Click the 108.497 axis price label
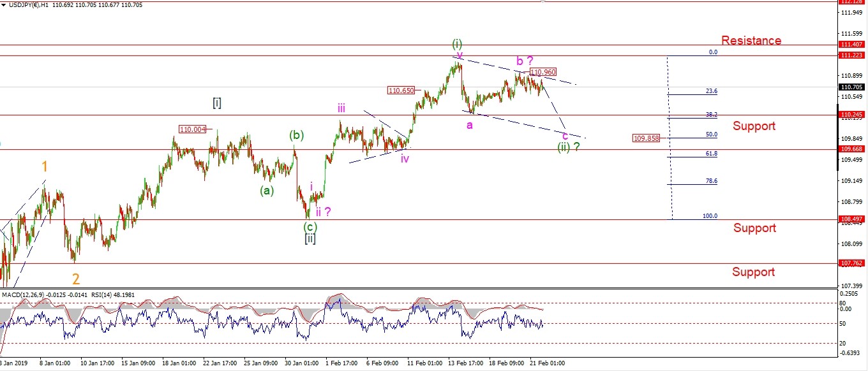Viewport: 868px width, 371px height. click(x=852, y=219)
